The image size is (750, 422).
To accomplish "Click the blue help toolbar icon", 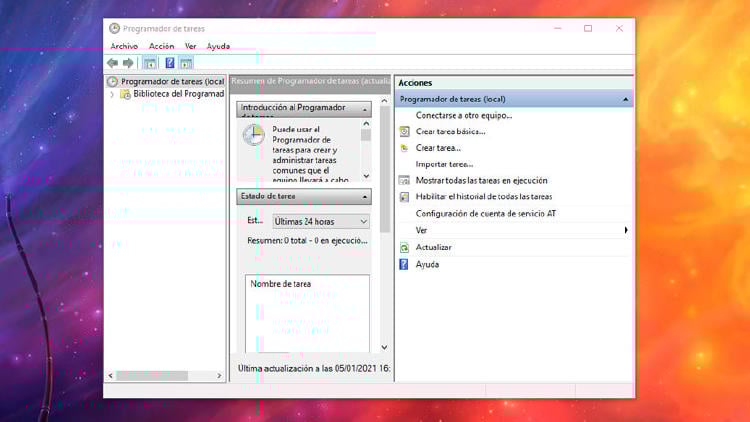I will pos(169,63).
